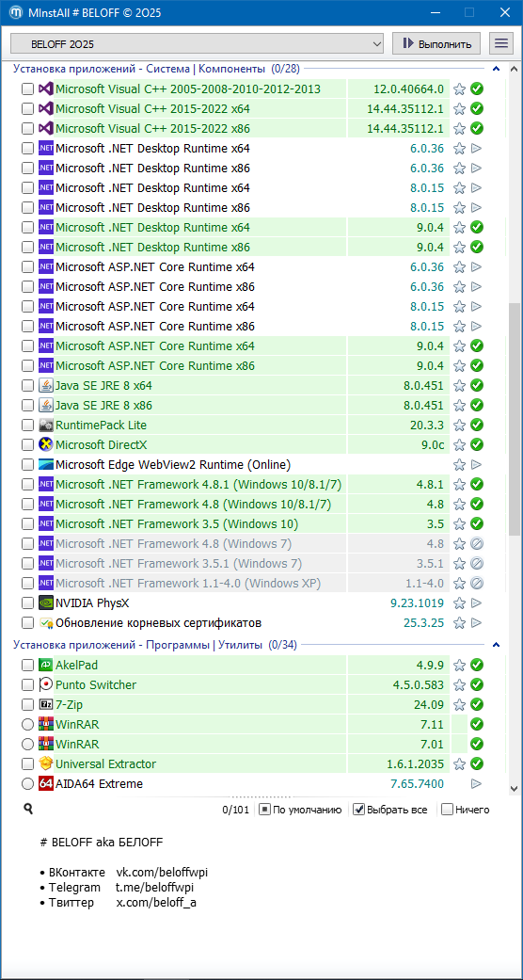Image resolution: width=523 pixels, height=980 pixels.
Task: Check the Universal Extractor checkbox
Action: coord(27,763)
